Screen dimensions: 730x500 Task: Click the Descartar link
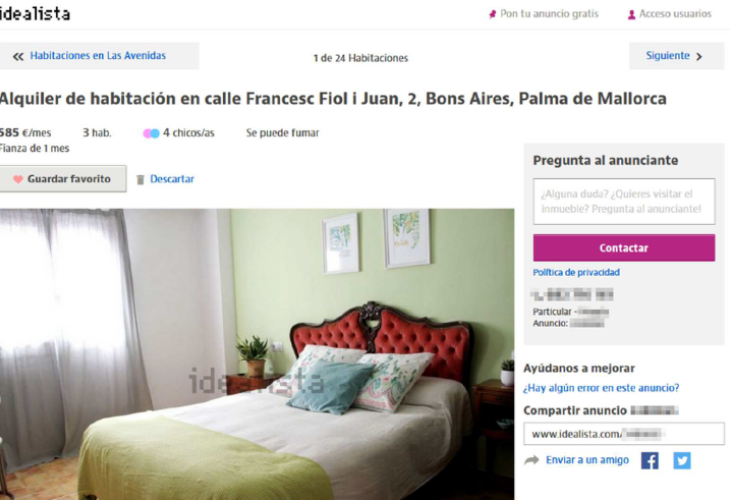172,179
